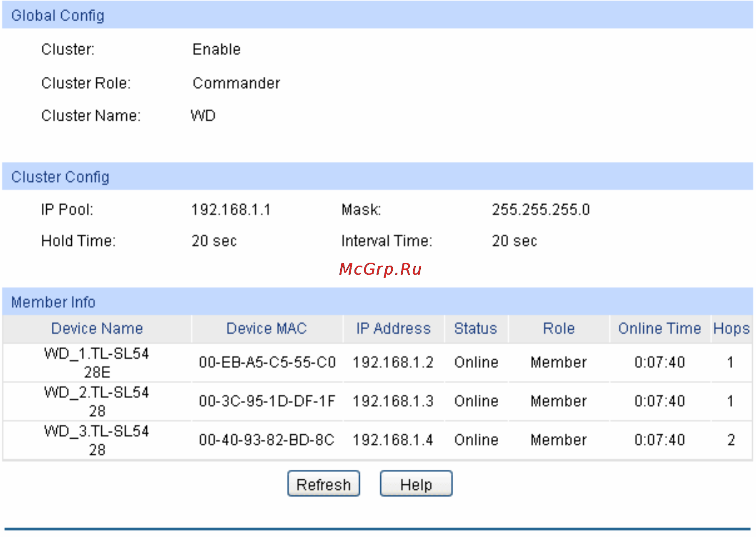Click the Hold Time value 20 sec
The height and width of the screenshot is (537, 756).
[x=214, y=241]
